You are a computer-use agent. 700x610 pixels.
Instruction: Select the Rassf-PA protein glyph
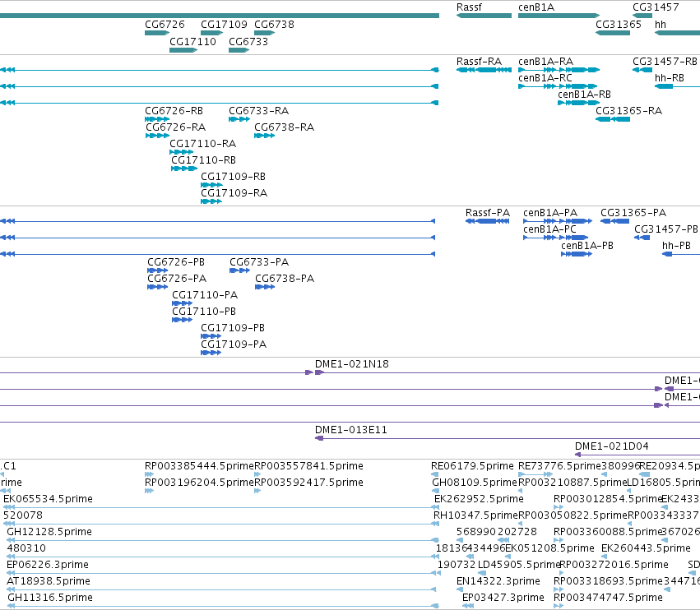click(x=487, y=221)
